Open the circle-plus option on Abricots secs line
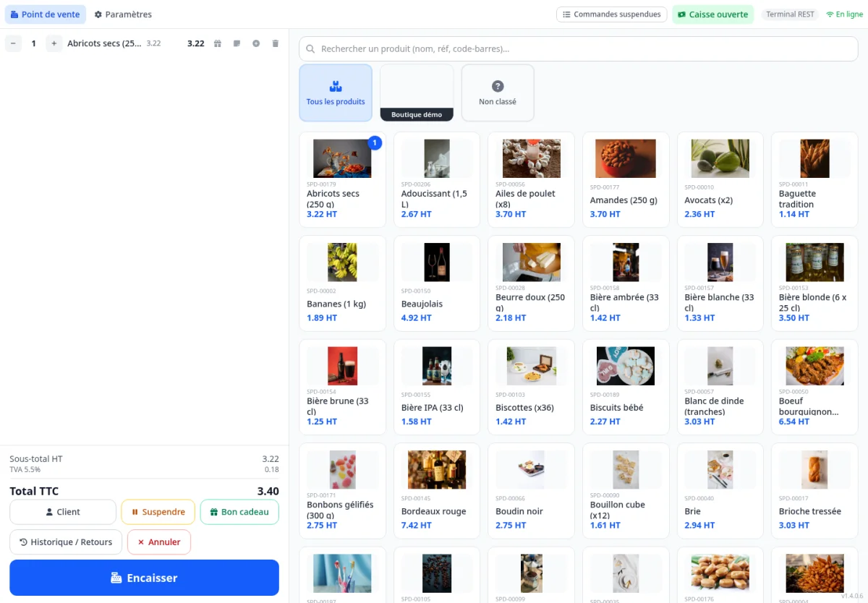 point(256,43)
